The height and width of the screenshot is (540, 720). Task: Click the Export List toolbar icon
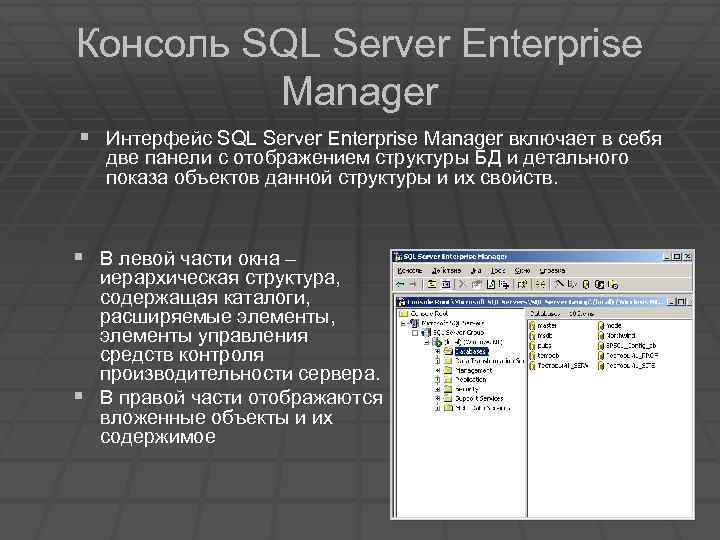[x=504, y=284]
